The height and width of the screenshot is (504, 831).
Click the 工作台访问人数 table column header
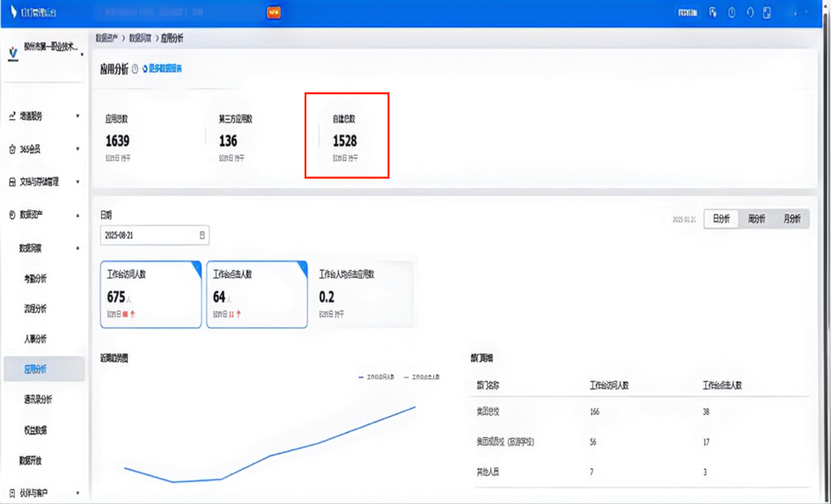click(x=609, y=386)
